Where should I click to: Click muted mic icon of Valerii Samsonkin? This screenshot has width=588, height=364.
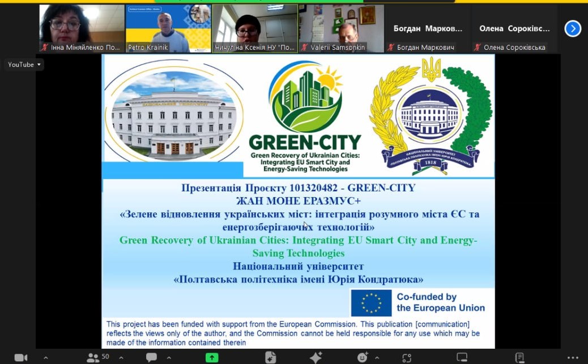pos(305,47)
